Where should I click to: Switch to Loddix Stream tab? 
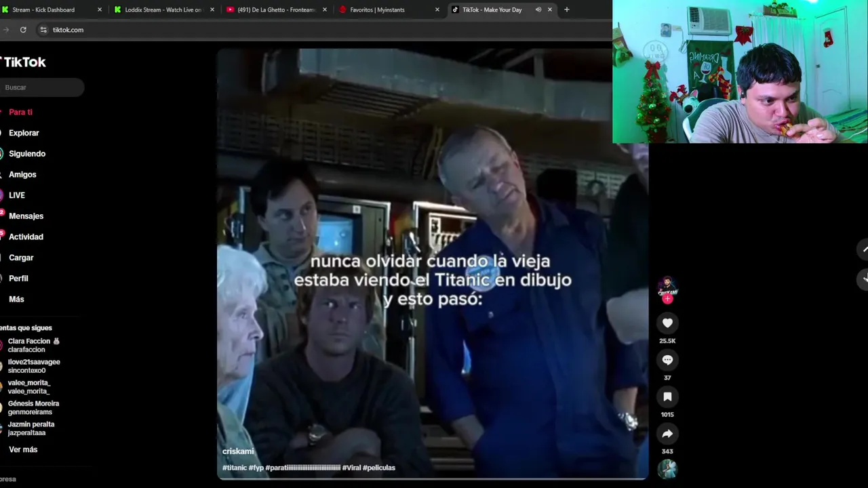[163, 9]
